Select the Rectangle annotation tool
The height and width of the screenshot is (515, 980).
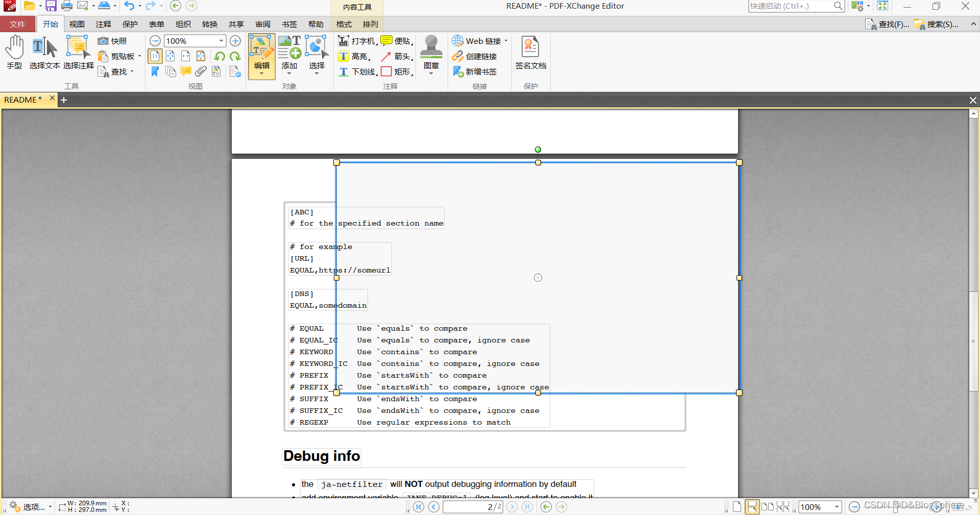tap(397, 71)
